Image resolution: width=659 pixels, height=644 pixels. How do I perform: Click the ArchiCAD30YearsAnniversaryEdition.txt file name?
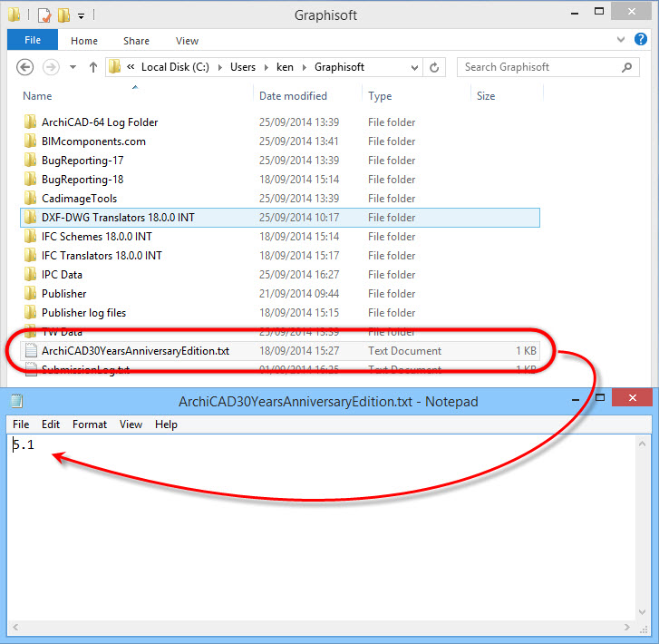[135, 351]
